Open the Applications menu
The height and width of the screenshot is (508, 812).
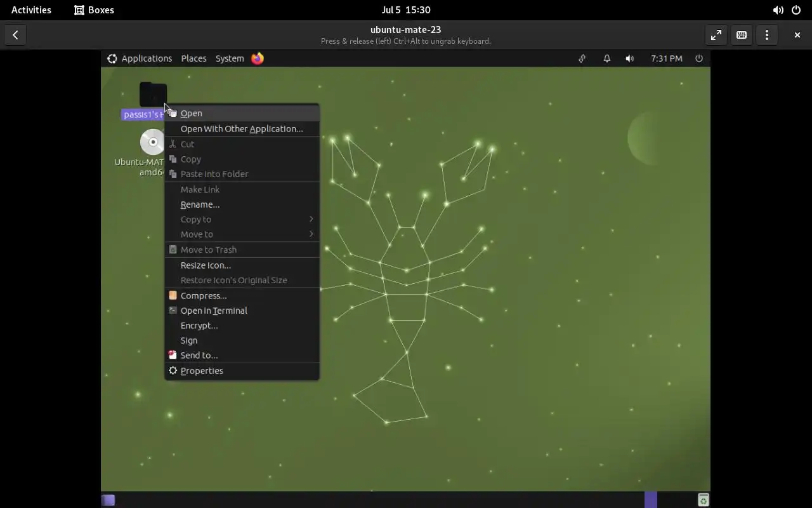click(147, 58)
